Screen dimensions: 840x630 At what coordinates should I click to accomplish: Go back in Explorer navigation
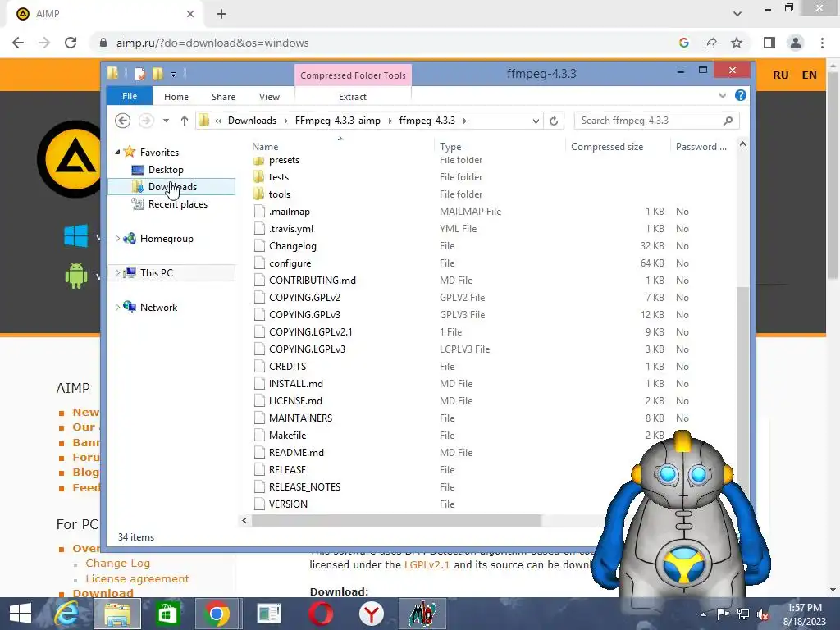tap(123, 121)
